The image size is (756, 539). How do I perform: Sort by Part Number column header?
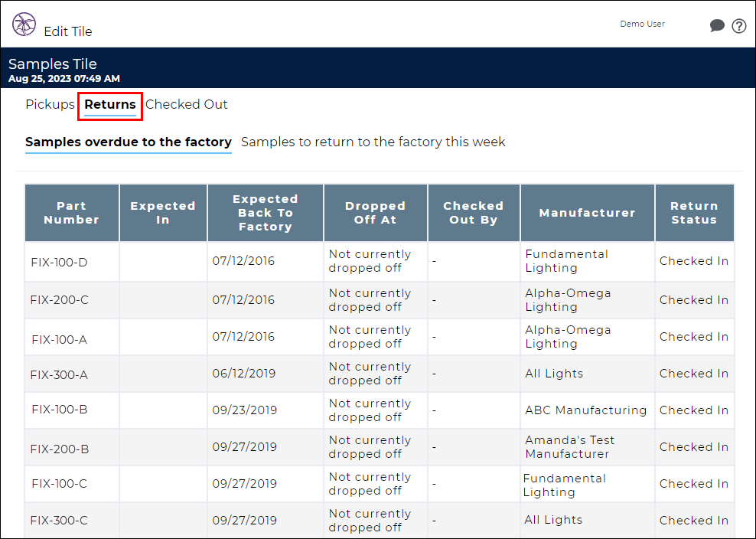tap(71, 213)
